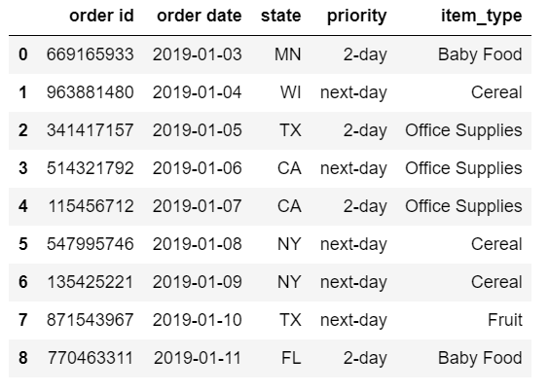Click the FL state cell
This screenshot has height=392, width=549.
(x=291, y=358)
